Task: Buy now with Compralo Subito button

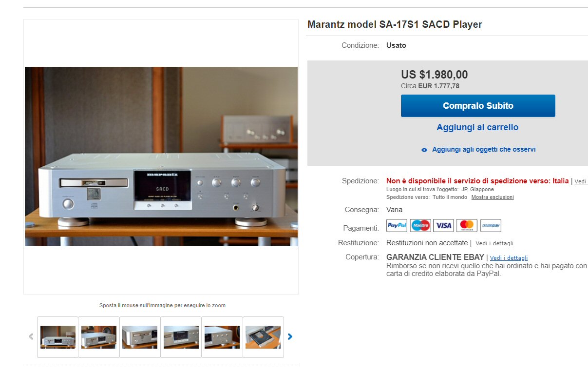Action: click(478, 106)
